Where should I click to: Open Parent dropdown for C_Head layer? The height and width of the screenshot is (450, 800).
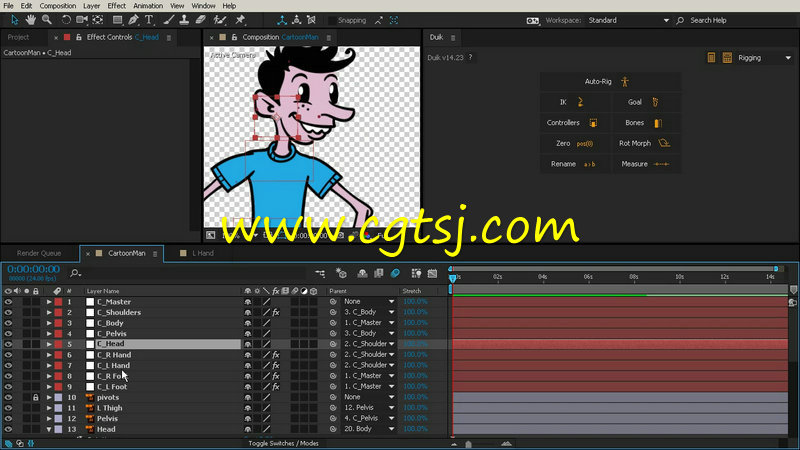[x=369, y=344]
